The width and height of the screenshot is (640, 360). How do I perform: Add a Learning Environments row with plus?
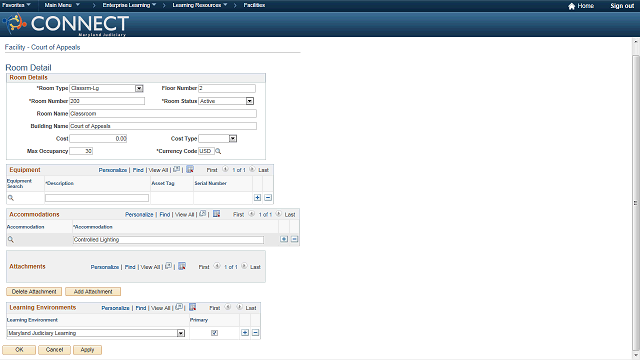point(245,333)
